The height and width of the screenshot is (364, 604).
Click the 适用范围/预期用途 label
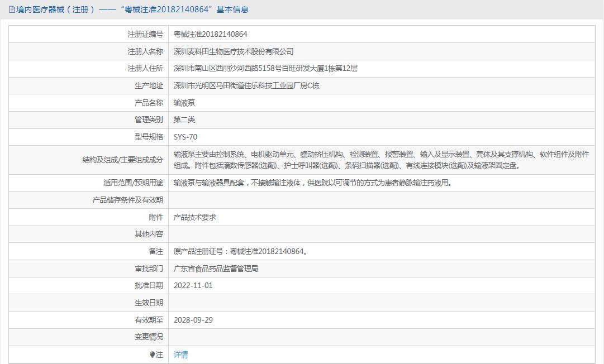tap(133, 183)
